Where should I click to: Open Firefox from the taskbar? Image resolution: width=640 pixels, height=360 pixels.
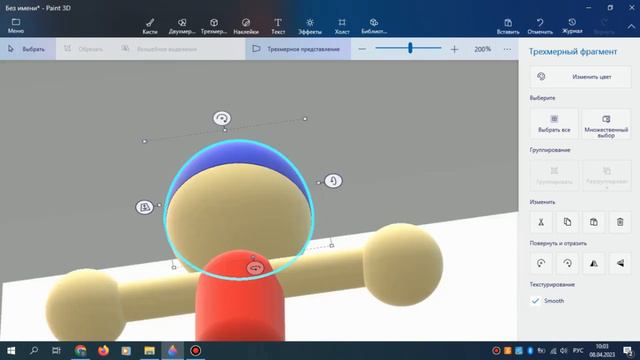pos(104,351)
